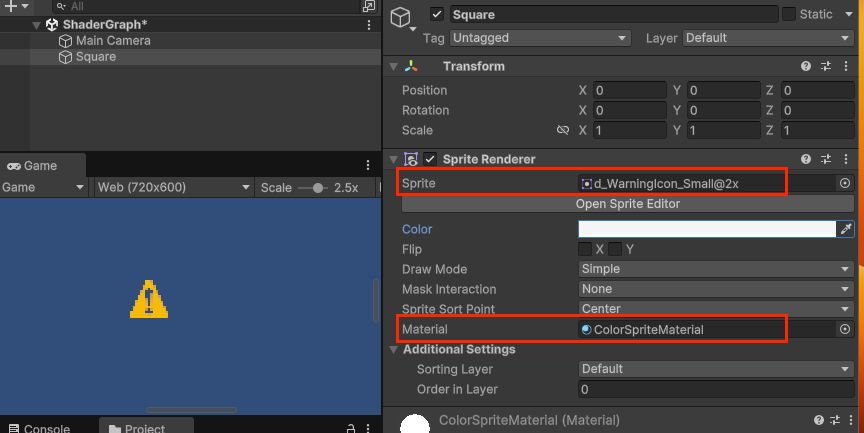This screenshot has width=864, height=433.
Task: Select Main Camera in the Hierarchy
Action: (x=113, y=41)
